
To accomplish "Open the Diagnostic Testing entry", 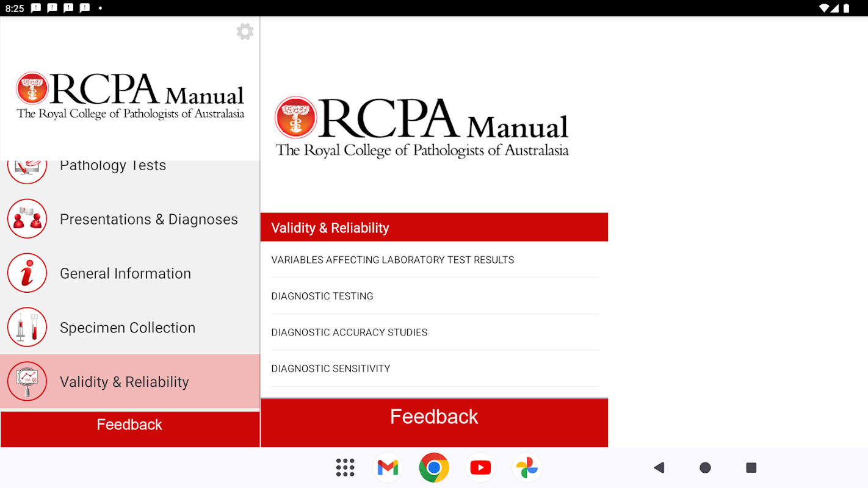I will (435, 296).
